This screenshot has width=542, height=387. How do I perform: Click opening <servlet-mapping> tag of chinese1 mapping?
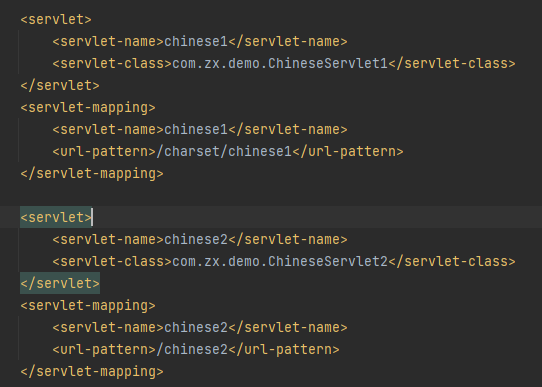tap(88, 107)
